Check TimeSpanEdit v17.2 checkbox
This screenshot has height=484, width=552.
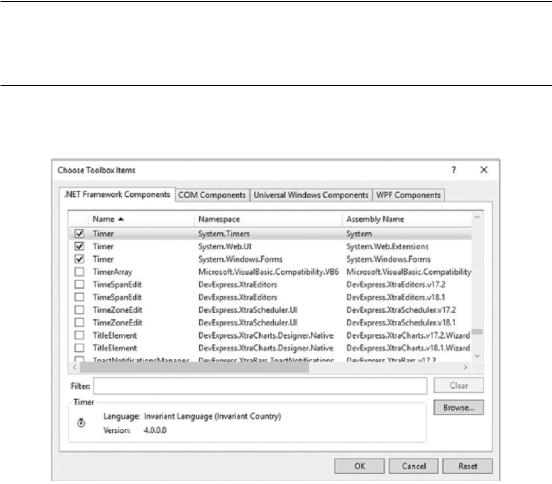(x=80, y=284)
